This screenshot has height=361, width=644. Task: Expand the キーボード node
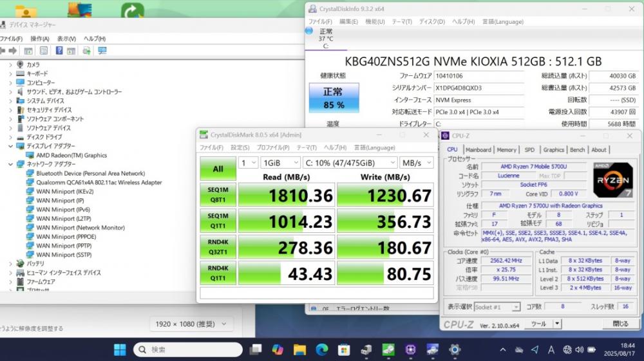pyautogui.click(x=11, y=73)
